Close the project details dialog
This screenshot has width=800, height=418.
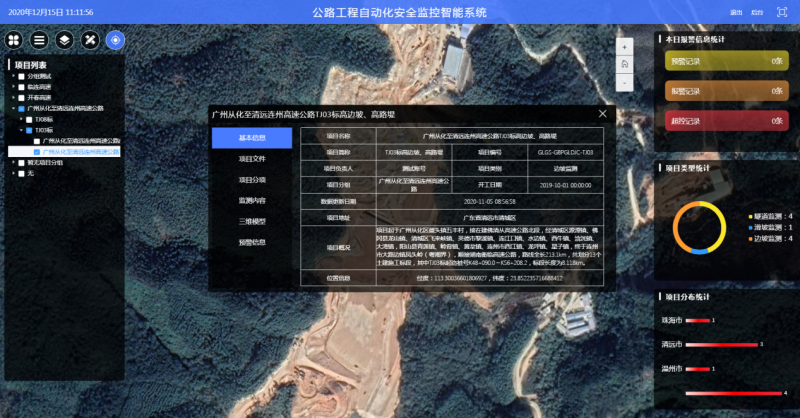tap(602, 114)
